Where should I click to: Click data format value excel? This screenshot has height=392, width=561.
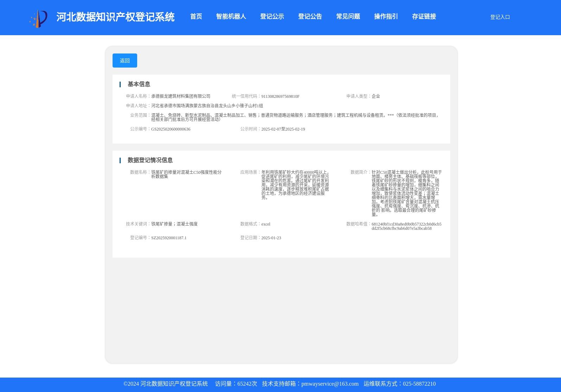pyautogui.click(x=266, y=224)
